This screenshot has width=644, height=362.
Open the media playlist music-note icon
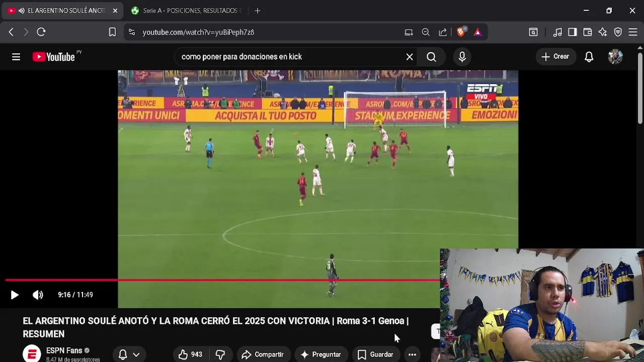pyautogui.click(x=557, y=32)
